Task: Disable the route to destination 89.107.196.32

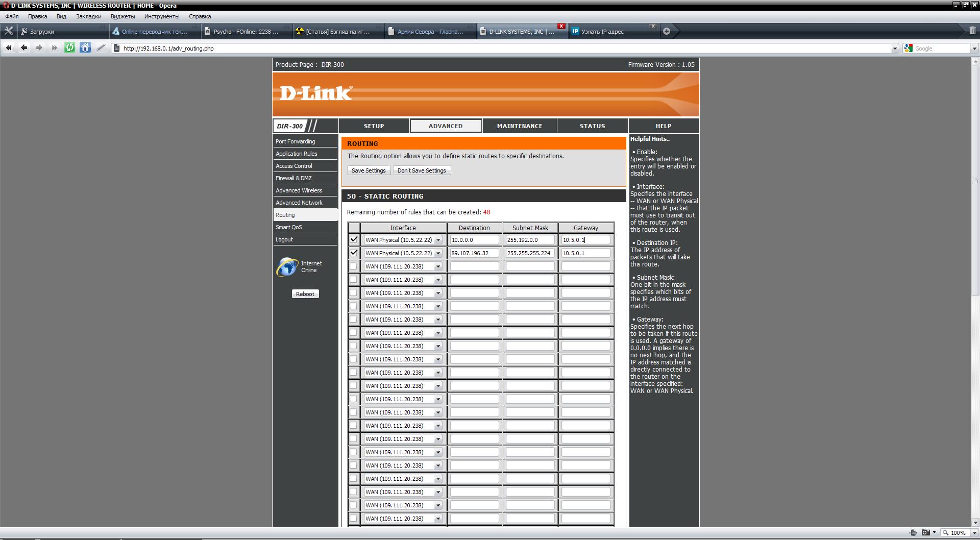Action: click(354, 253)
